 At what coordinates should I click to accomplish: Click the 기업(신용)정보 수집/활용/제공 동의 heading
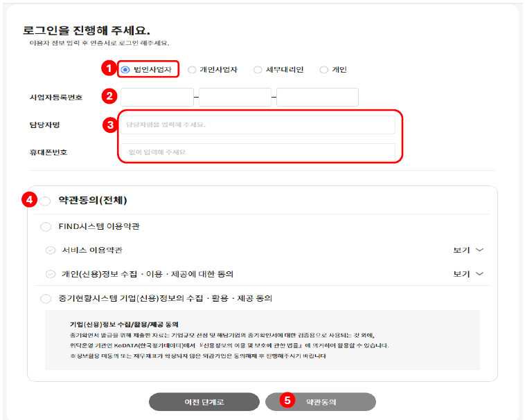click(x=124, y=325)
